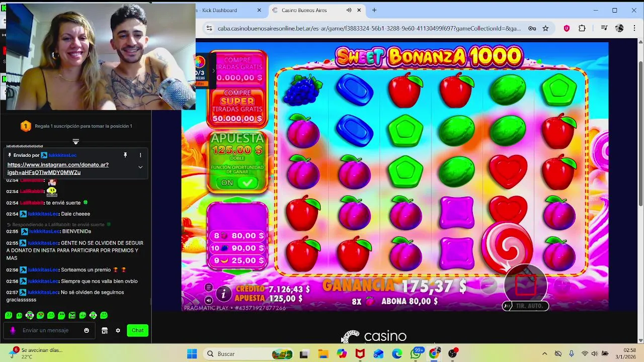Click the TIR. AUTO. autoplay button
The height and width of the screenshot is (362, 644).
[x=525, y=306]
